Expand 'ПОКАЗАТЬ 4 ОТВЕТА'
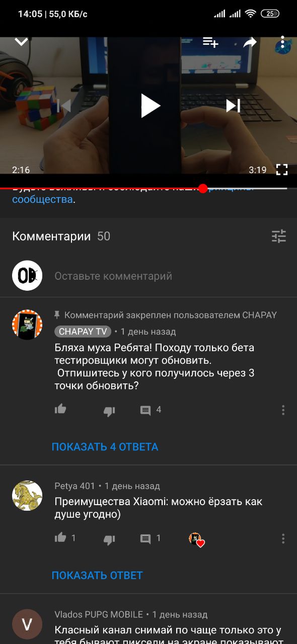Viewport: 297px width, 644px height. (105, 447)
